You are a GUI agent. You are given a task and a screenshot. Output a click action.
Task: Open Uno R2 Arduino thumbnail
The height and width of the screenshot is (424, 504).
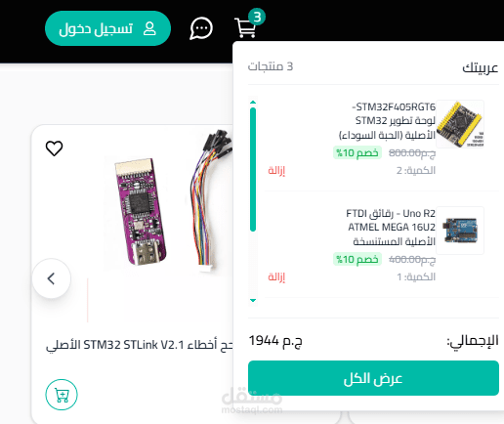pyautogui.click(x=460, y=231)
